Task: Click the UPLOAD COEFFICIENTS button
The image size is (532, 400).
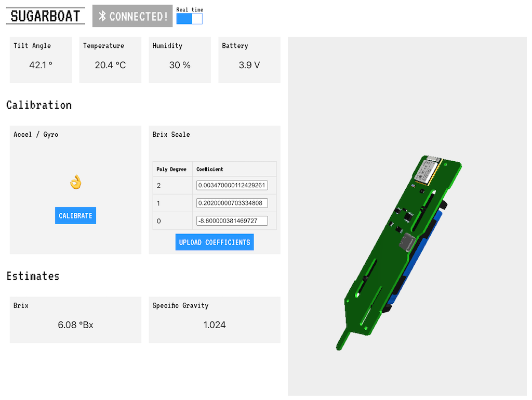Action: pos(215,242)
